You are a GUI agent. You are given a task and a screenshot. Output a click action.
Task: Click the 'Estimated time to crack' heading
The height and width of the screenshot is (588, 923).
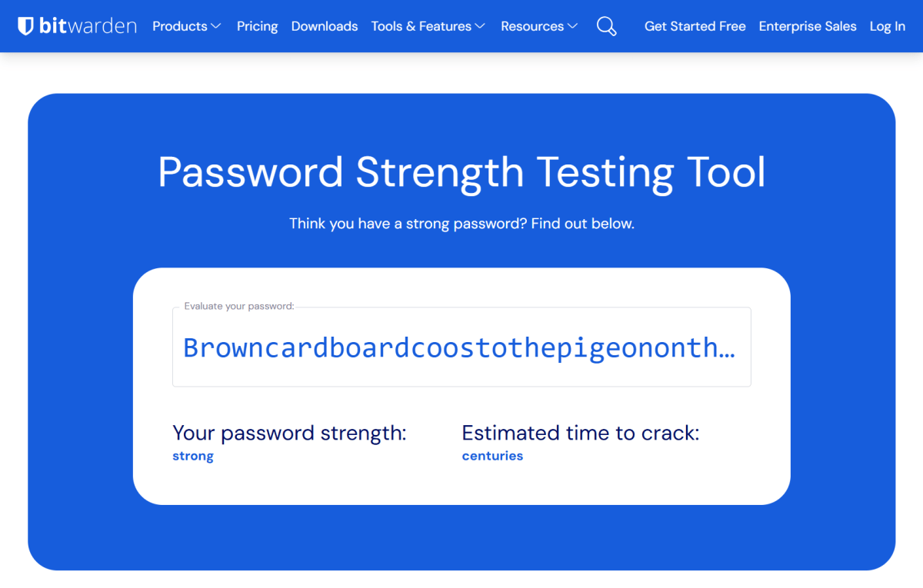point(580,433)
